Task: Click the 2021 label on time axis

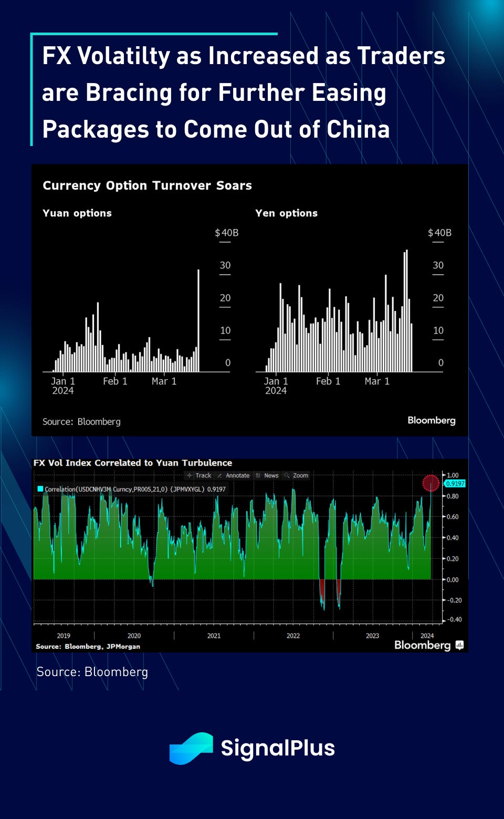Action: pyautogui.click(x=214, y=636)
